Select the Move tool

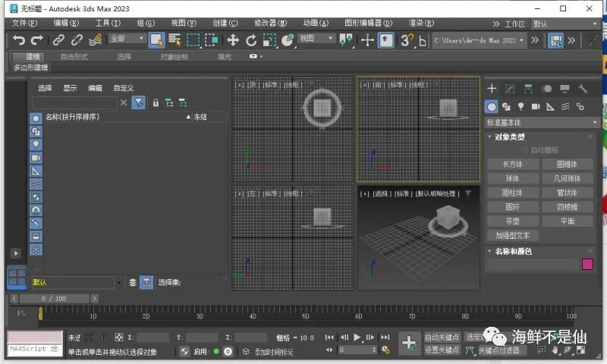click(x=233, y=40)
